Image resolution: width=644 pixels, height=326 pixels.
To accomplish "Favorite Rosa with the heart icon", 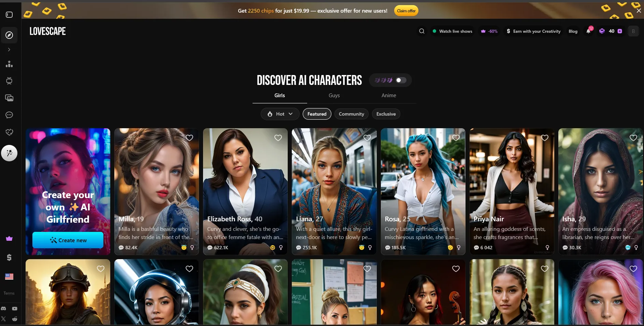I will point(456,138).
